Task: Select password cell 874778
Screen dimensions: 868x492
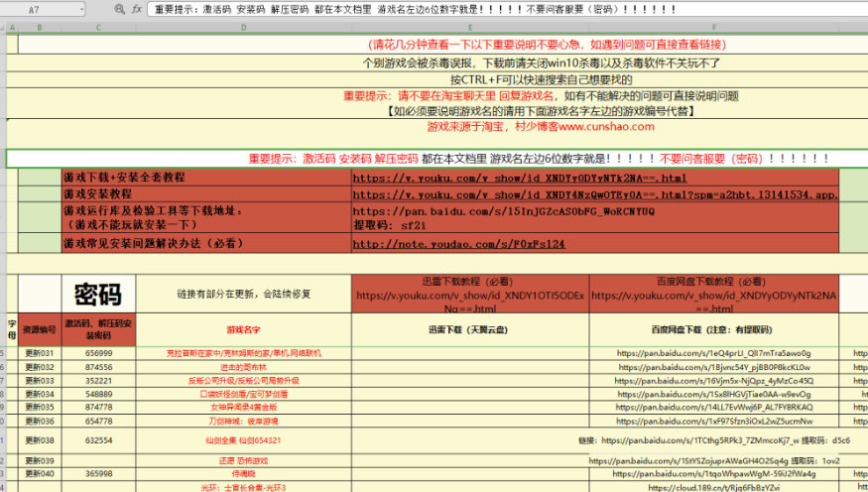Action: (x=98, y=408)
